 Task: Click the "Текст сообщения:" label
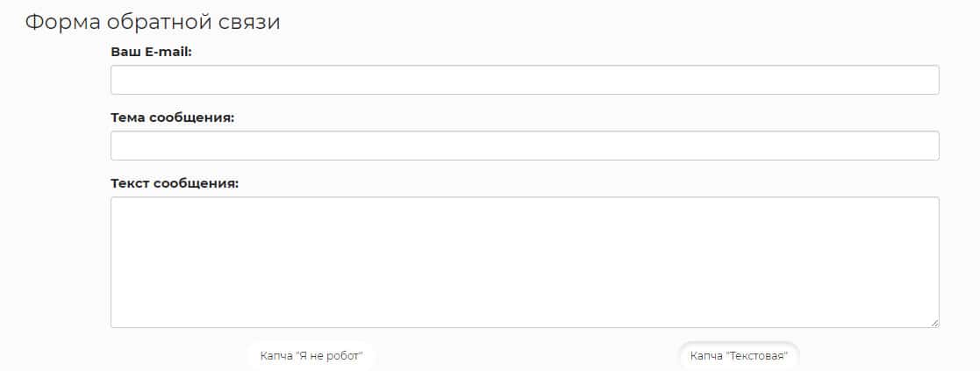point(175,183)
